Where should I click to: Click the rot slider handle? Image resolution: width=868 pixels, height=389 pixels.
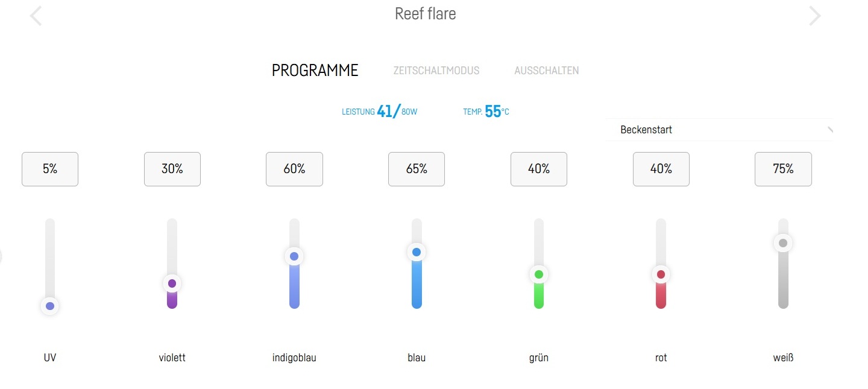point(661,275)
